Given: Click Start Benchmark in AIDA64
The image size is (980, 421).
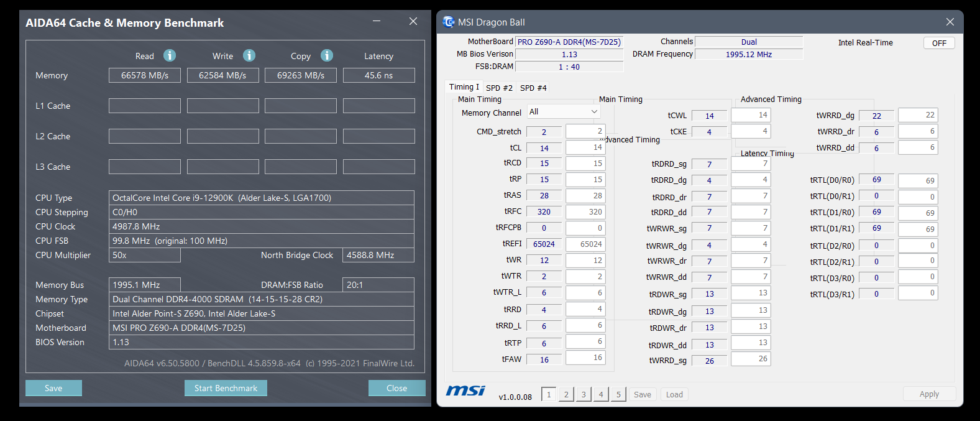Looking at the screenshot, I should point(226,388).
